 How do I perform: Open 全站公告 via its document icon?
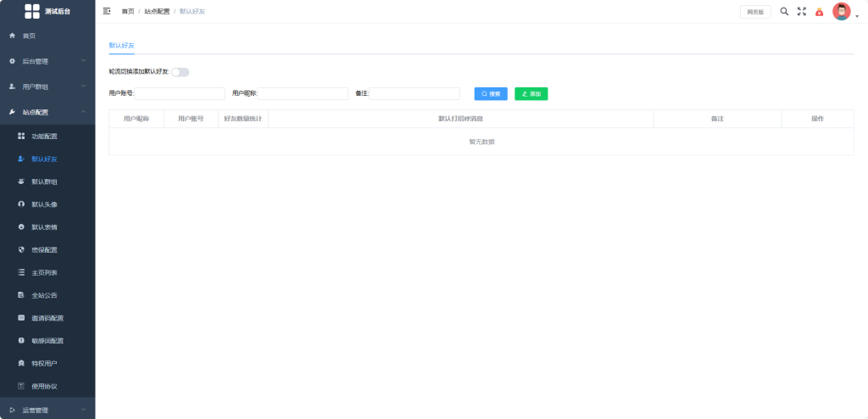(x=21, y=295)
